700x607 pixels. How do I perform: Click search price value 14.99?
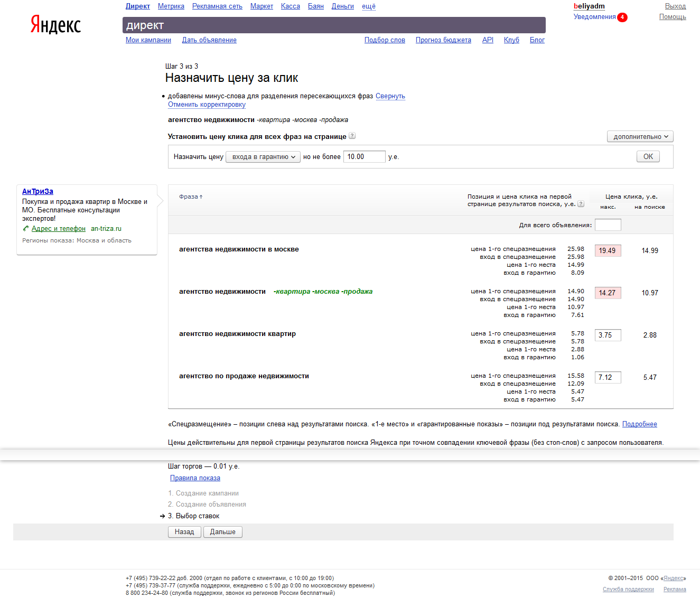650,251
